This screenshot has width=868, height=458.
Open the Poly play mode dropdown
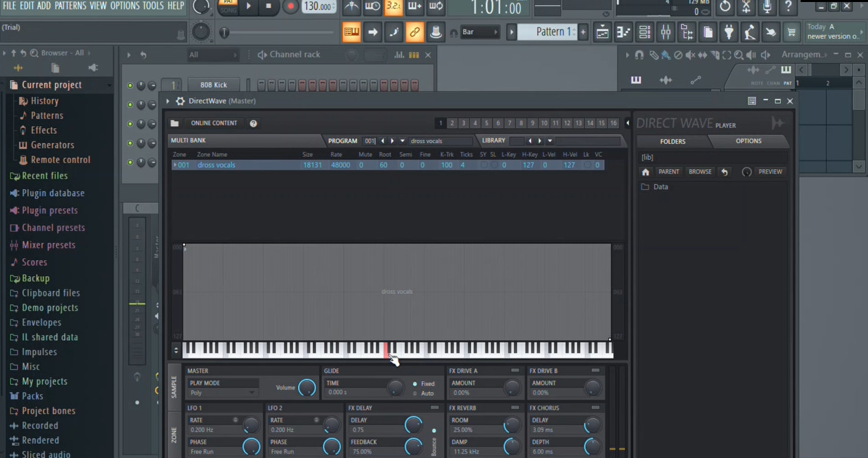pyautogui.click(x=222, y=393)
